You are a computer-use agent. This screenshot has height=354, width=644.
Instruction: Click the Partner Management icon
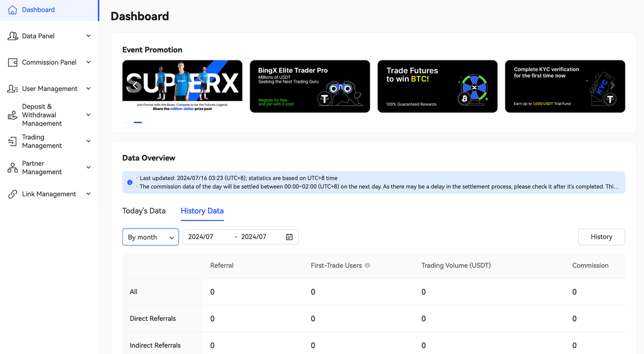(13, 168)
